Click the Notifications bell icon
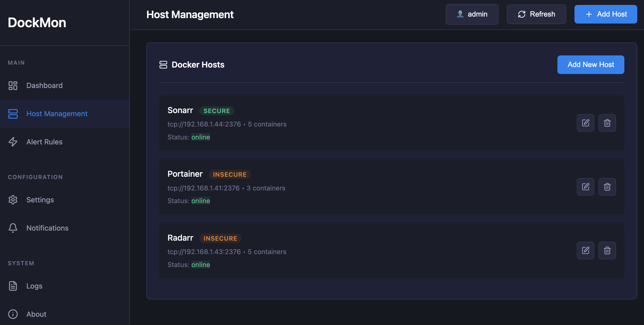 click(x=13, y=228)
